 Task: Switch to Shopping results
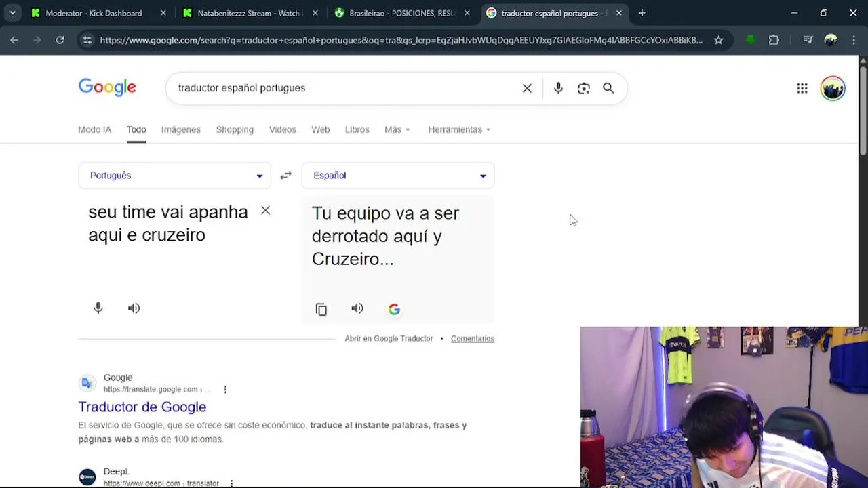(x=235, y=129)
